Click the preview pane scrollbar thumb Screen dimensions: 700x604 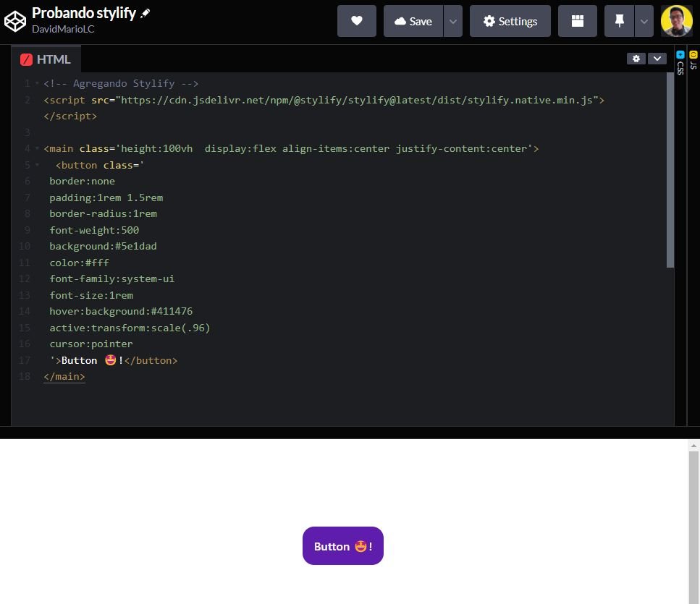point(693,528)
